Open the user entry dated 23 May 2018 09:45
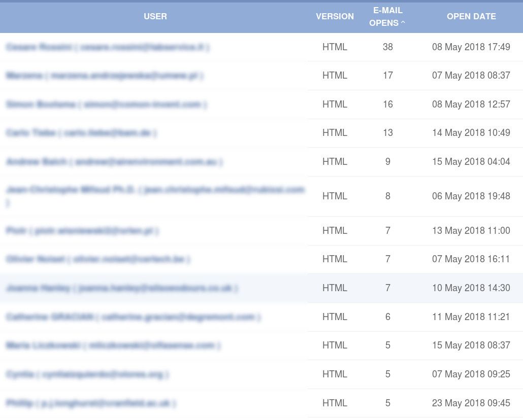 click(x=91, y=403)
